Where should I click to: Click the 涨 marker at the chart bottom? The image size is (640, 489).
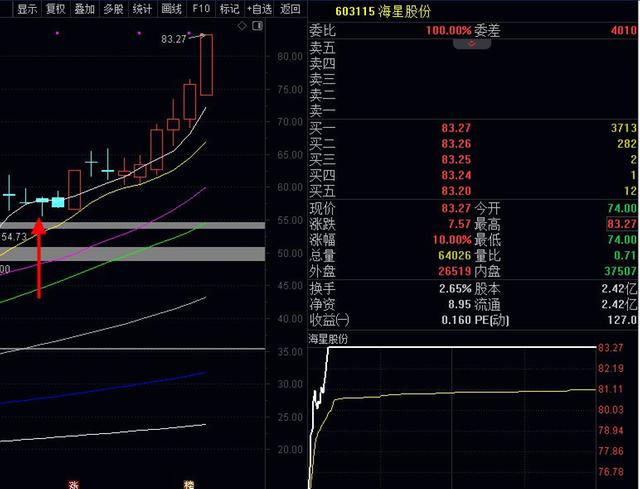[73, 485]
